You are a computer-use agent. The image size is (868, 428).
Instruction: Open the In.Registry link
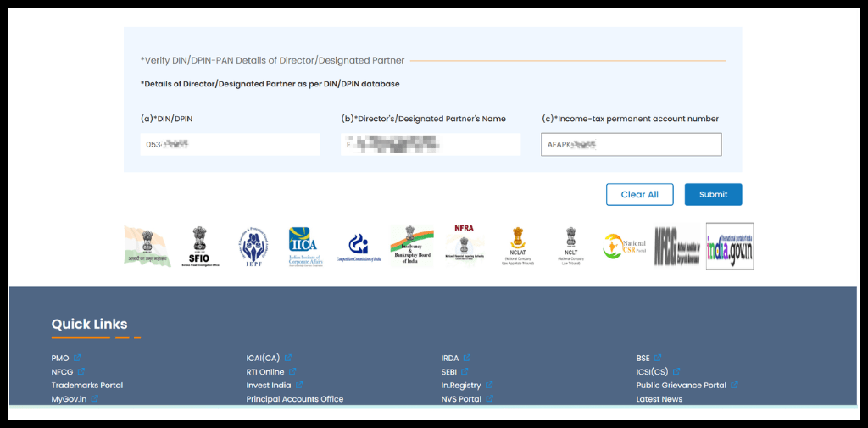click(461, 386)
